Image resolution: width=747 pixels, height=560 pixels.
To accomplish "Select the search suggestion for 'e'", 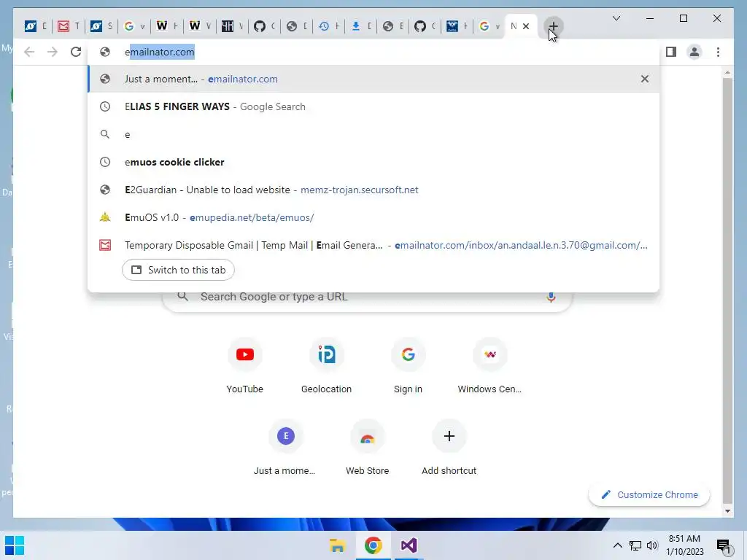I will click(373, 134).
